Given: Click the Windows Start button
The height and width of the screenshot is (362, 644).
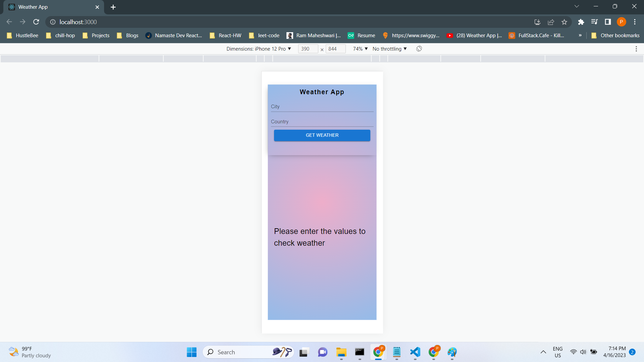Looking at the screenshot, I should coord(192,352).
